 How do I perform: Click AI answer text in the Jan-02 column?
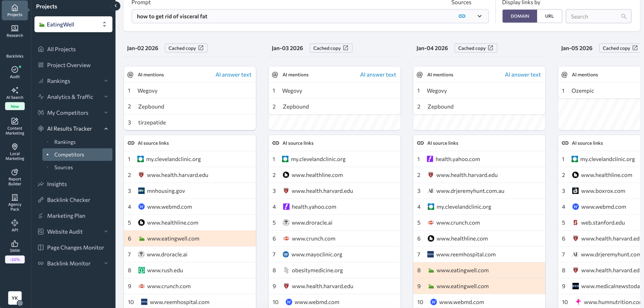[x=233, y=74]
